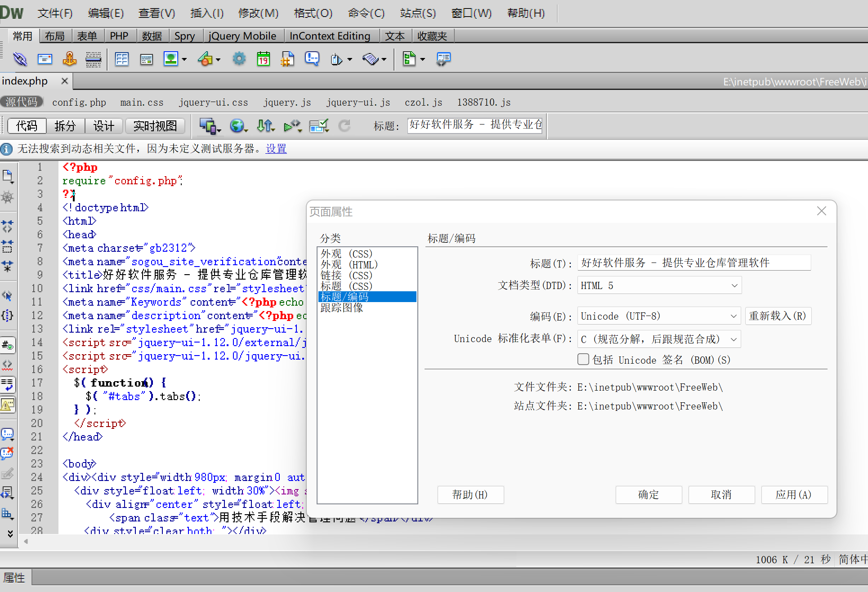Image resolution: width=868 pixels, height=592 pixels.
Task: Insert a hyperlink from the Common toolbar
Action: pyautogui.click(x=20, y=59)
